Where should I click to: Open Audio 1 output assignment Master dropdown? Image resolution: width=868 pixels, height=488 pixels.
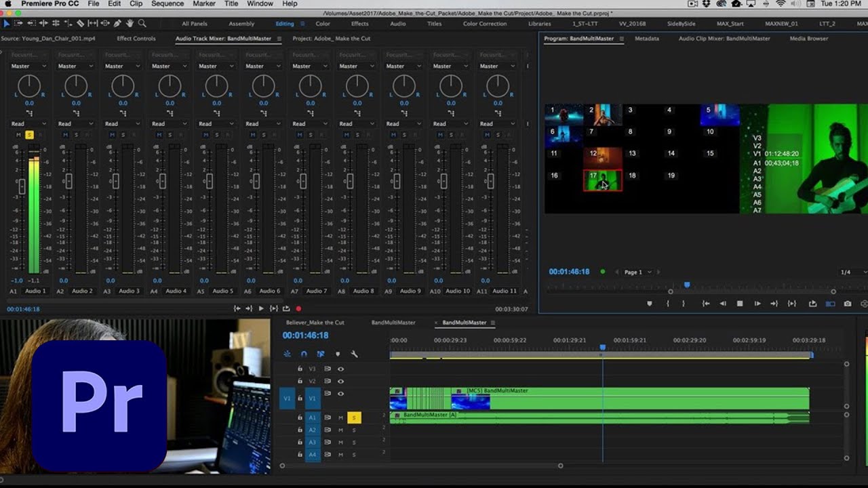[x=28, y=66]
